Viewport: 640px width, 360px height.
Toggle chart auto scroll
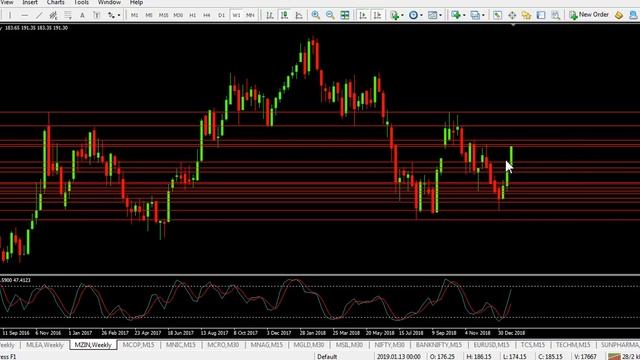click(362, 15)
